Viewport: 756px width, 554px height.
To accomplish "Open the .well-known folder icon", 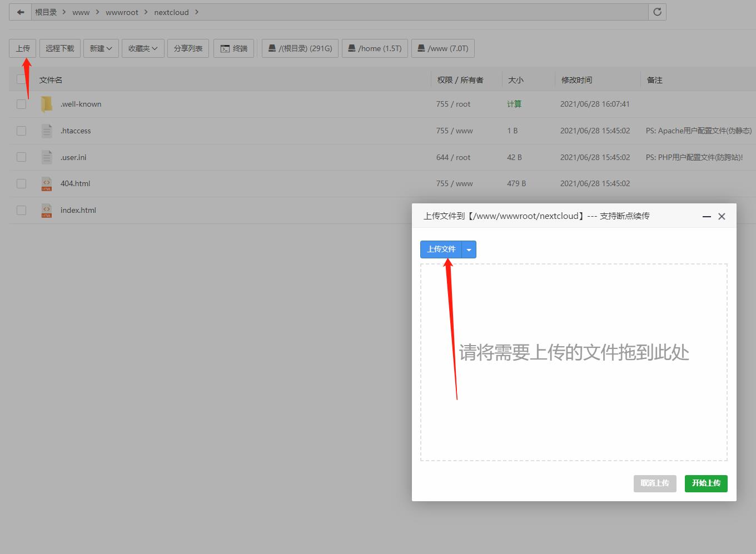I will coord(47,104).
